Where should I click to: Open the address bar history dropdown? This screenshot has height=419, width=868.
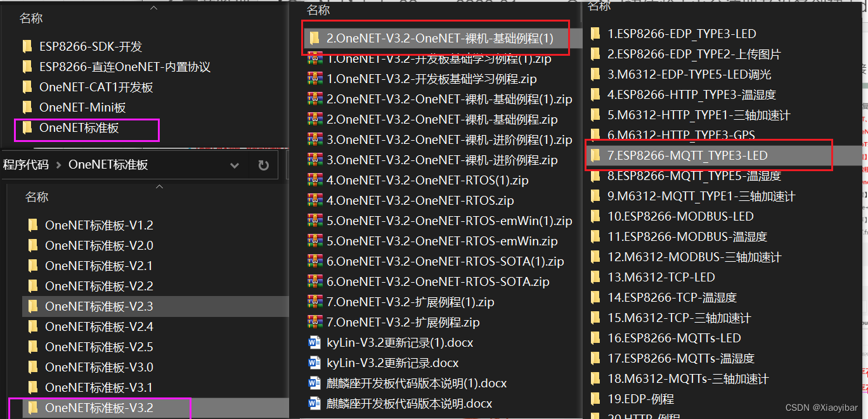(235, 165)
